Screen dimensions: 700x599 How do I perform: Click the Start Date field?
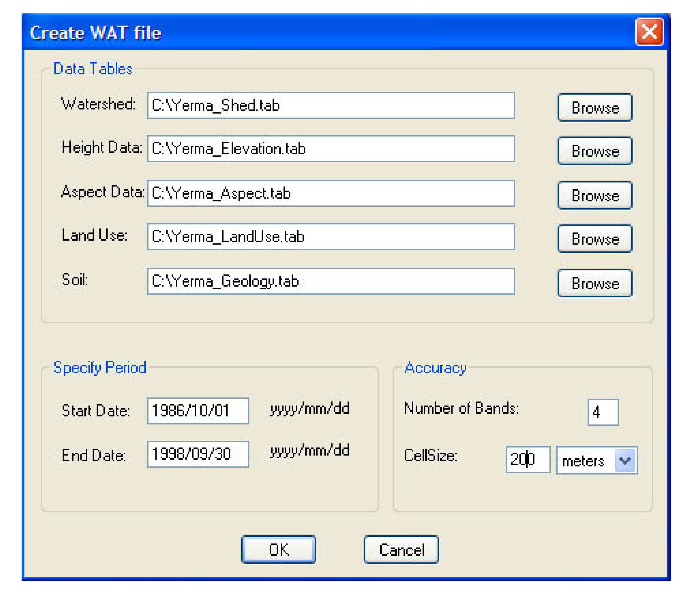click(198, 411)
